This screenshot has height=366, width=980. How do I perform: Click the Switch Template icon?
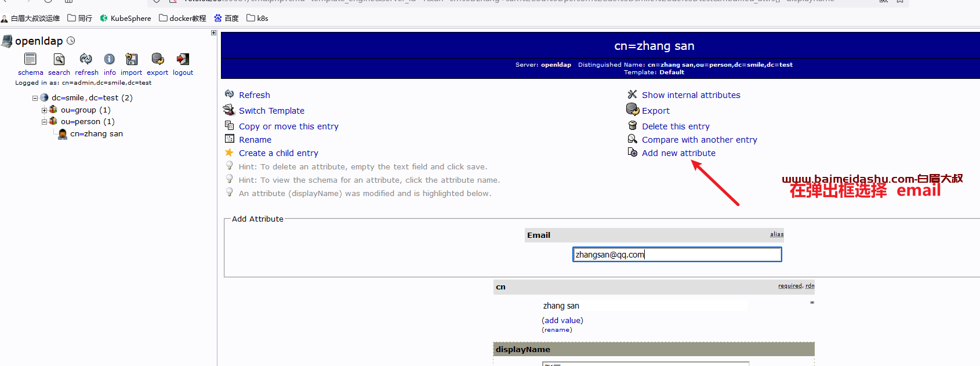tap(229, 110)
